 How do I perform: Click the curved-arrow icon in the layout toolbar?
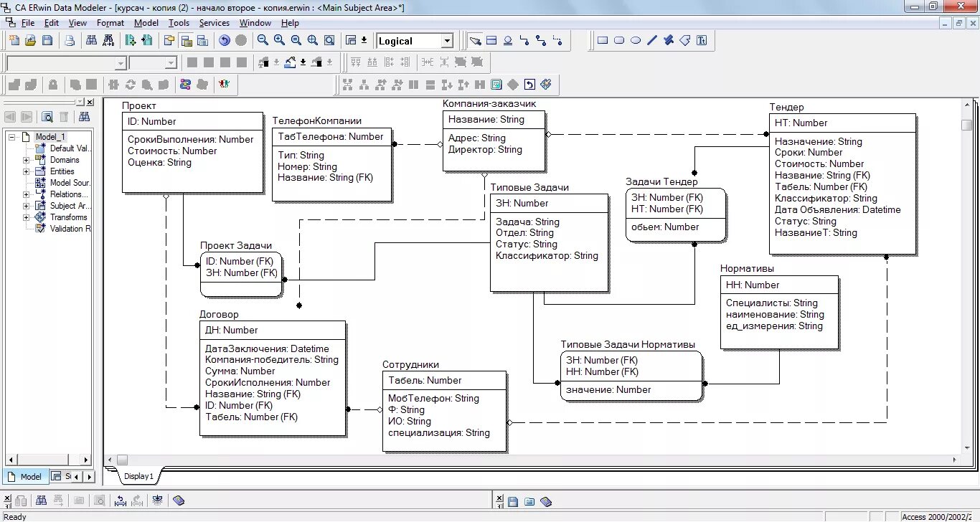(529, 85)
